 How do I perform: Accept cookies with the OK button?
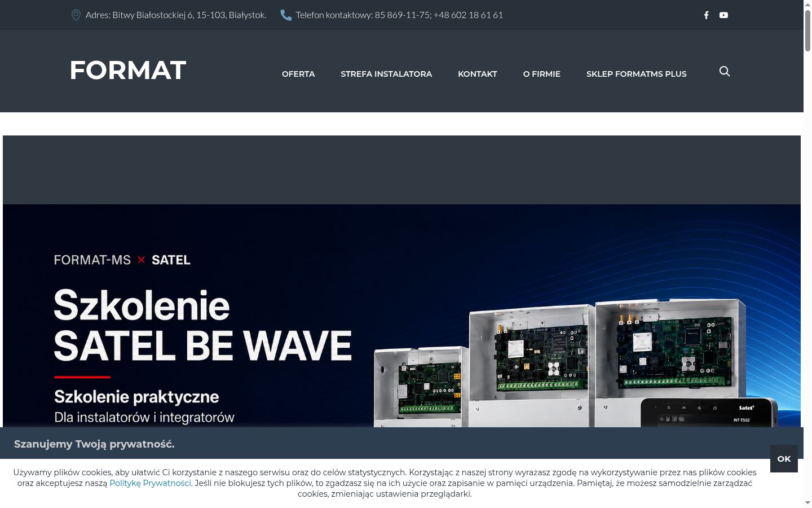[784, 459]
